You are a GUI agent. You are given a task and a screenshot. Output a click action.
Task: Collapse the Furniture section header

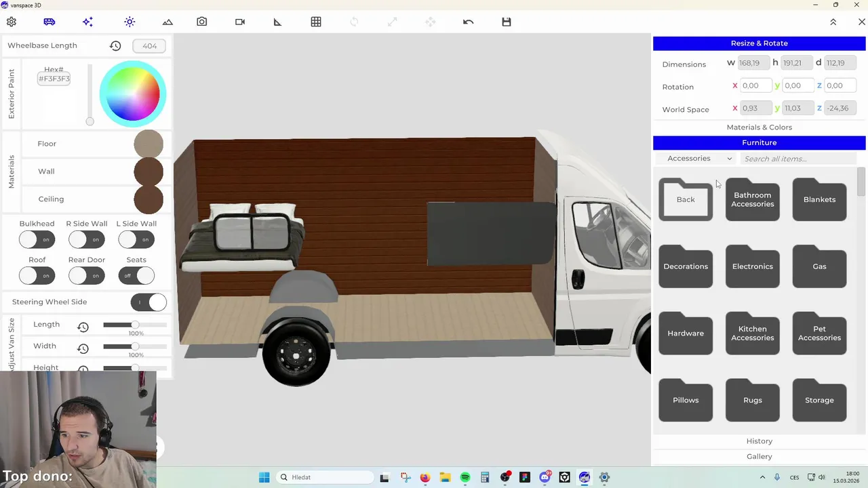tap(759, 143)
